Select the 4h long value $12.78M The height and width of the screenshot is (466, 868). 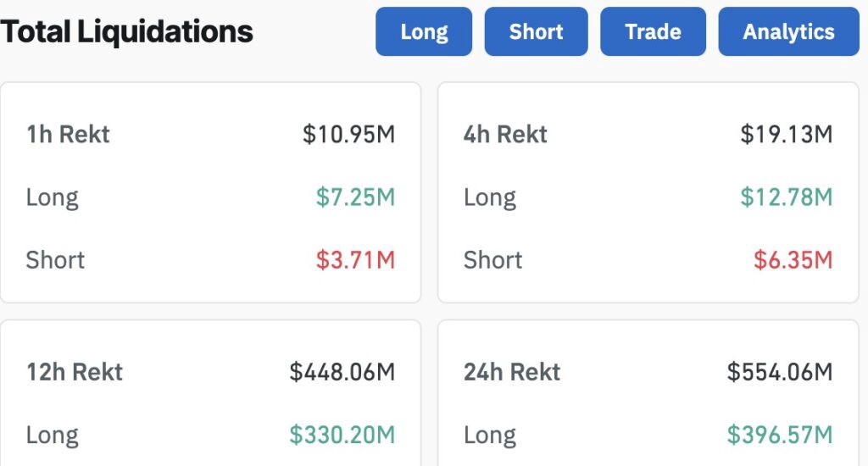786,197
